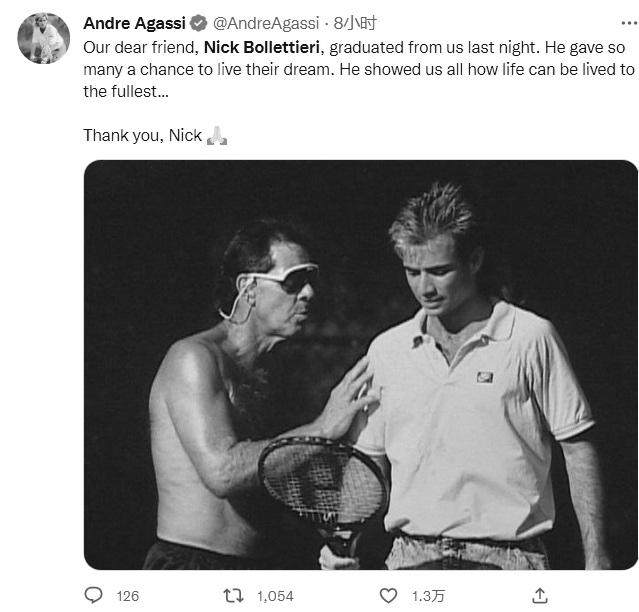Viewport: 639px width, 612px height.
Task: Click the retweet arrows icon
Action: coord(233,595)
